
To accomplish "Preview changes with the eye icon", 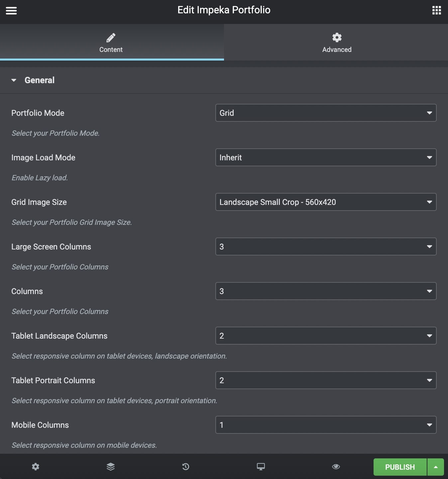I will pyautogui.click(x=336, y=467).
